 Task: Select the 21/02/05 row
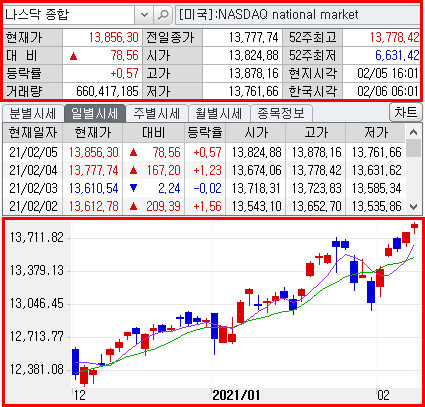pyautogui.click(x=204, y=152)
